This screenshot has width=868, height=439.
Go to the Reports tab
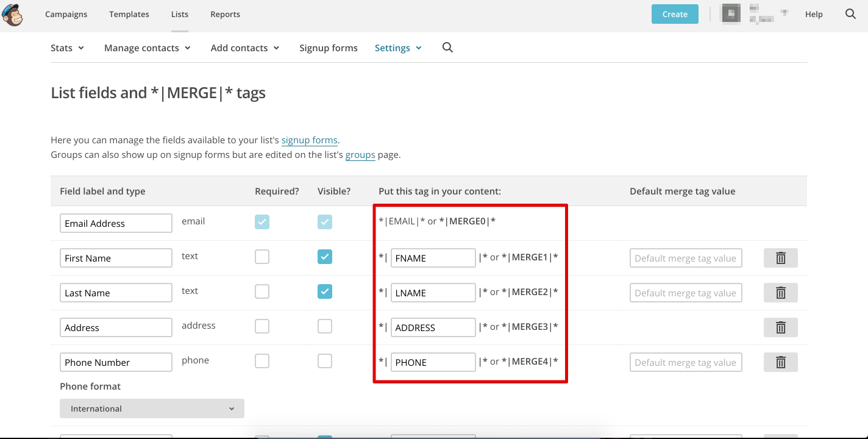click(x=225, y=14)
